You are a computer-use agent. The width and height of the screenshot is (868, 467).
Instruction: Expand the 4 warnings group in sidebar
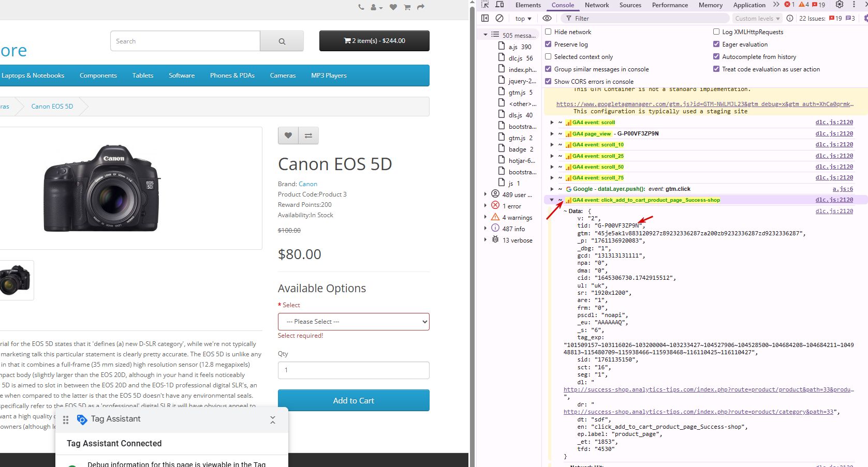(485, 217)
